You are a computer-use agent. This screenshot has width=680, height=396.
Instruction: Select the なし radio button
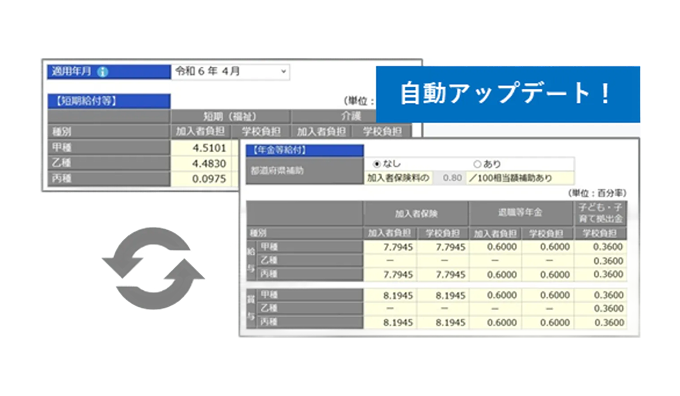point(377,164)
